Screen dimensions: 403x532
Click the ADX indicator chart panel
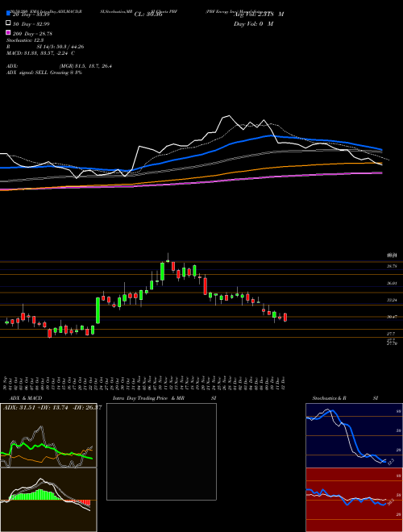[48, 435]
